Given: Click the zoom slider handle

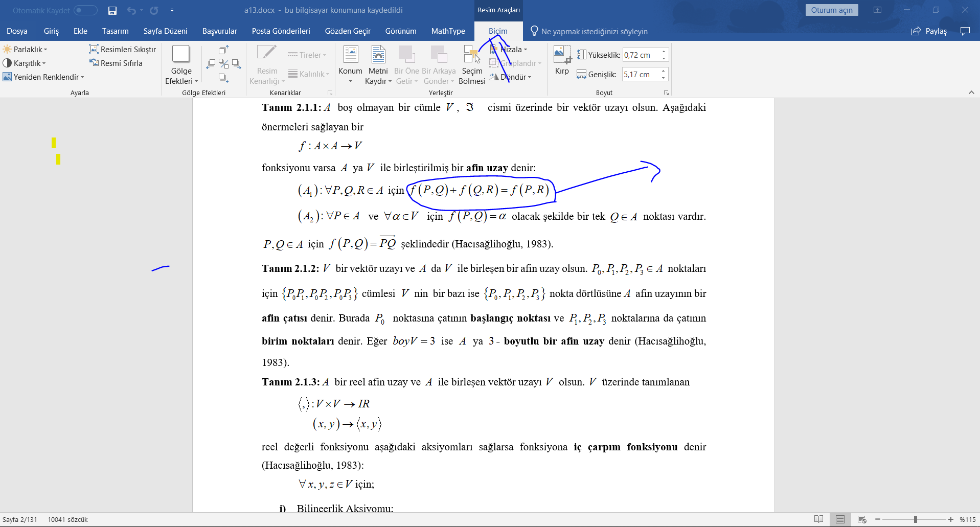Looking at the screenshot, I should 915,519.
